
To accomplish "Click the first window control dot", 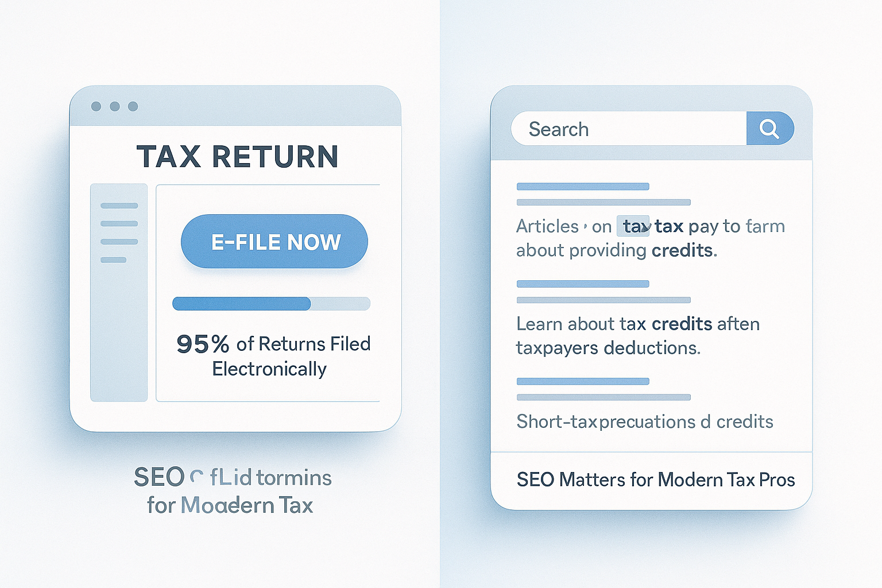I will tap(96, 106).
